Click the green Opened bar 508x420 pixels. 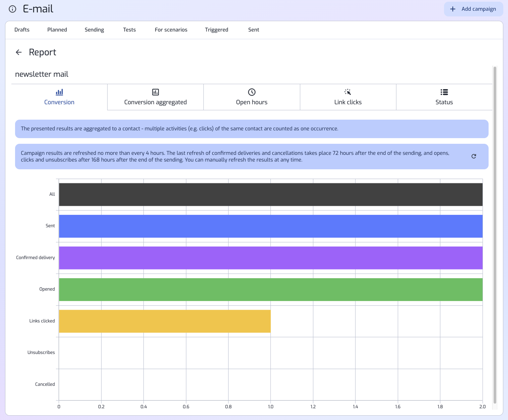[271, 290]
